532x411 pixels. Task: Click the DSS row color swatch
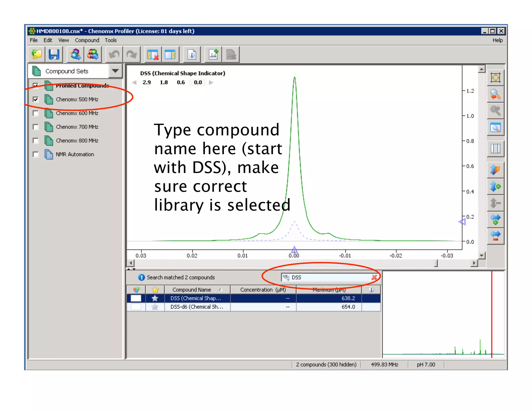[136, 298]
